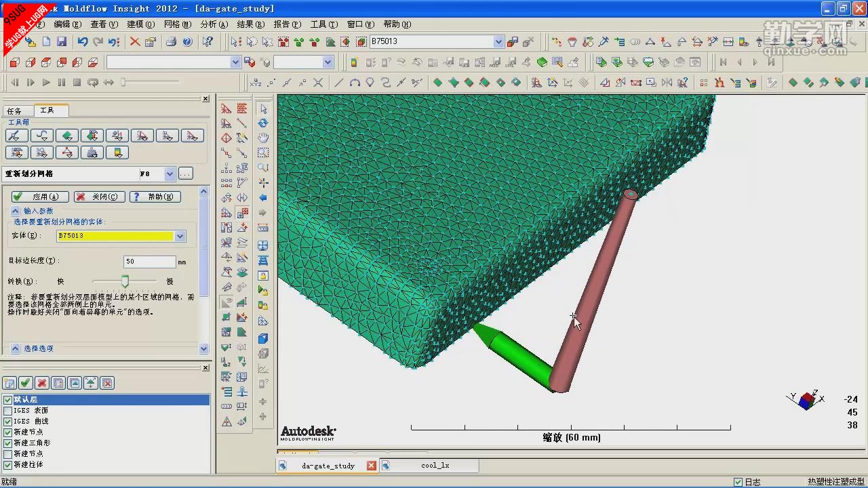Click the Jump to last frame icon
The width and height of the screenshot is (868, 488).
tap(771, 62)
